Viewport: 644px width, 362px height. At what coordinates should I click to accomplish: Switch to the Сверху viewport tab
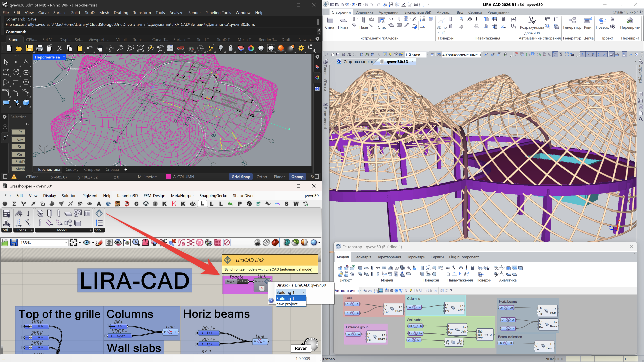point(72,169)
